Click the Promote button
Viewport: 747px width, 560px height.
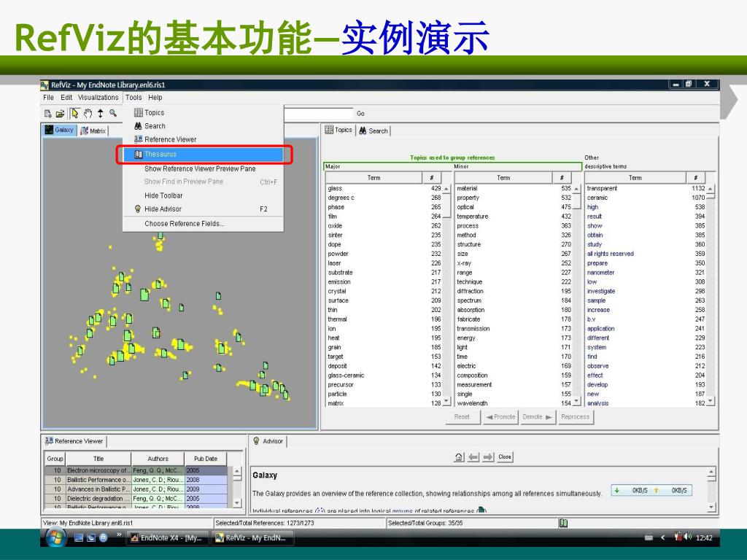tap(500, 416)
